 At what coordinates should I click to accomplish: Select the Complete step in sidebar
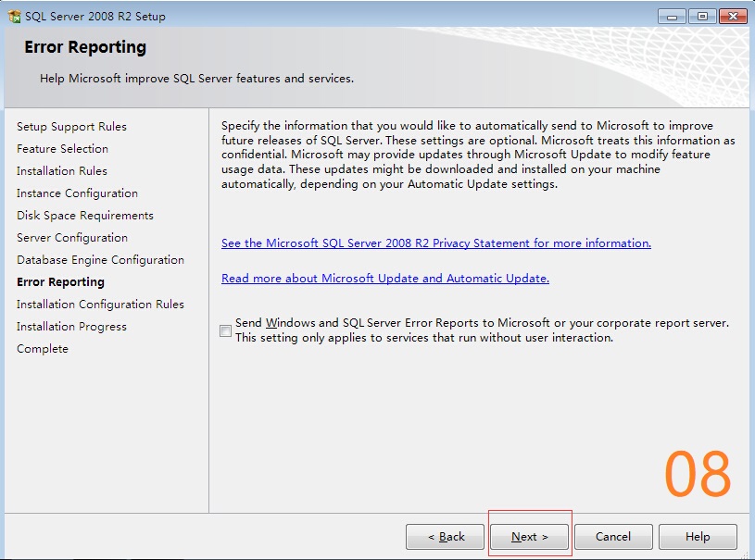[43, 349]
